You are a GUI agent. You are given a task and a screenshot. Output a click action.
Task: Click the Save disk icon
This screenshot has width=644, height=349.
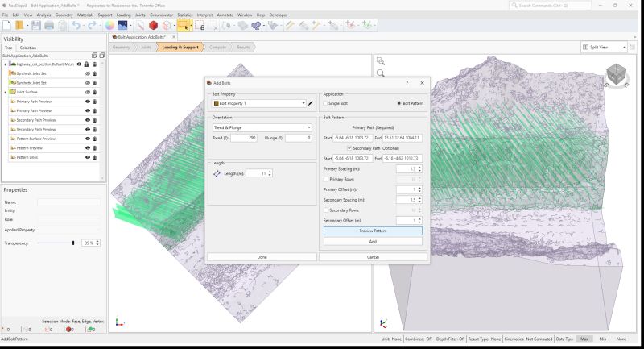[x=36, y=26]
